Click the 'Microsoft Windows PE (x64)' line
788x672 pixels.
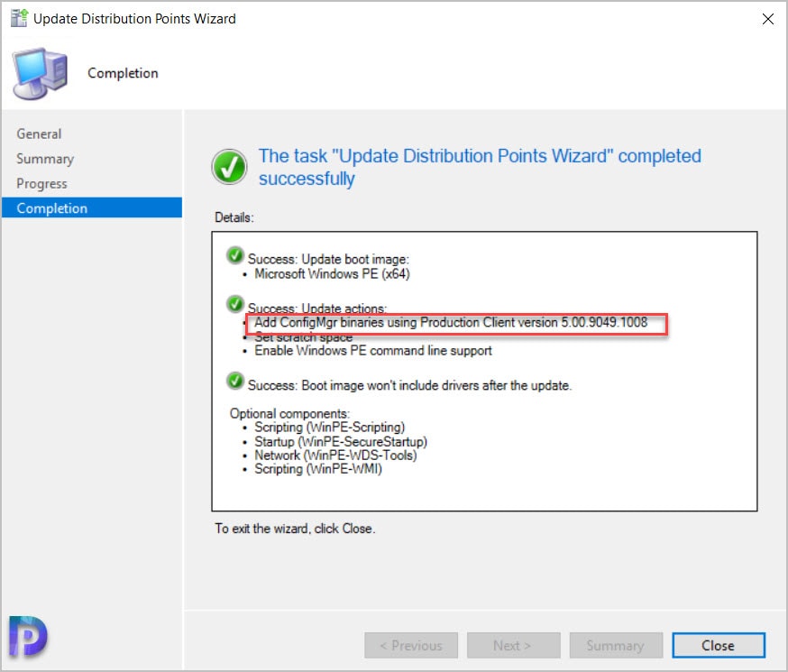(x=332, y=274)
